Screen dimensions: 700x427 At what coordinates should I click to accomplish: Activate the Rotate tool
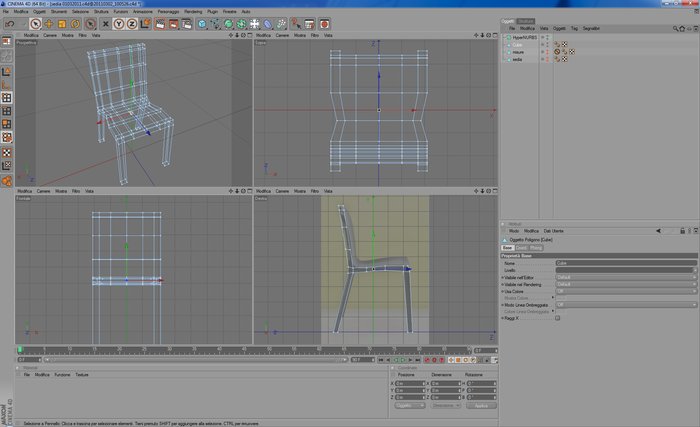pos(75,24)
